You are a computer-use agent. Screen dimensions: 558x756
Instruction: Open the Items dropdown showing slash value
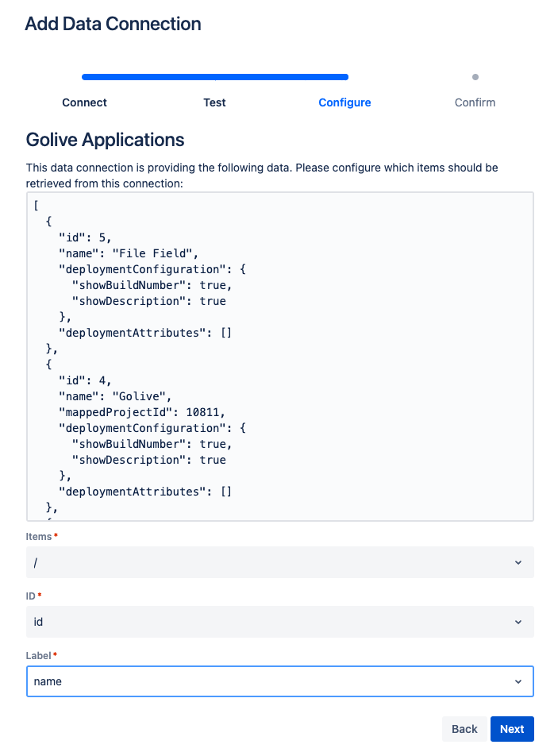270,562
